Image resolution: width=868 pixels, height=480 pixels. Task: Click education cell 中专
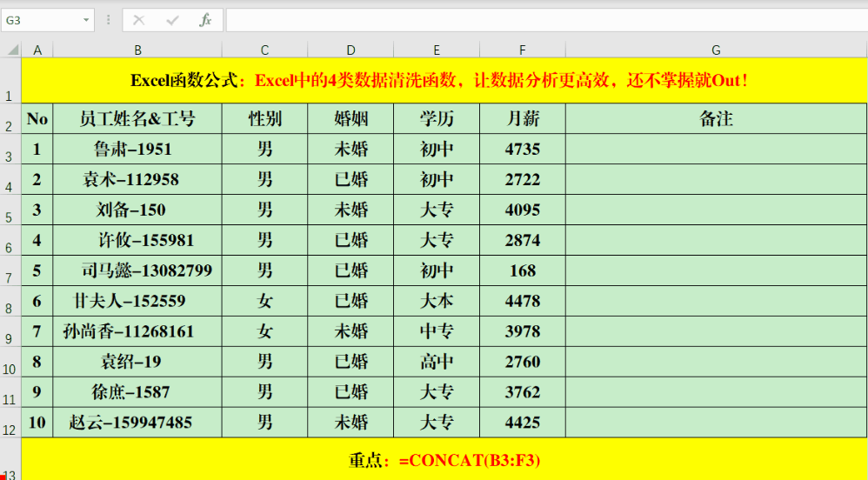click(437, 331)
